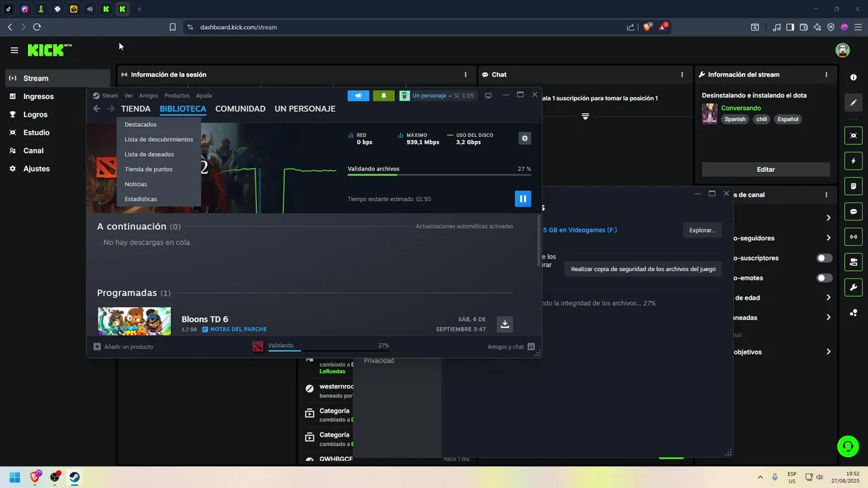Bookmark this page in the address bar
This screenshot has height=488, width=868.
[172, 27]
